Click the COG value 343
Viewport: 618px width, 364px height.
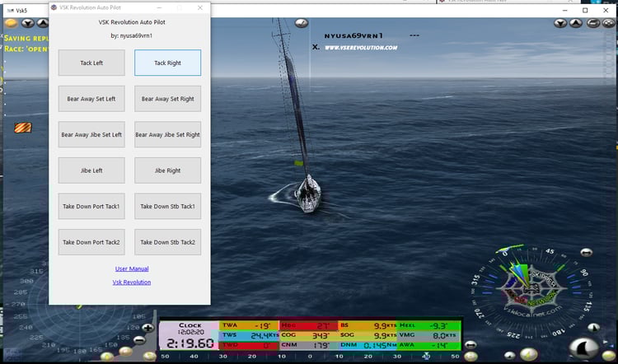click(x=321, y=335)
